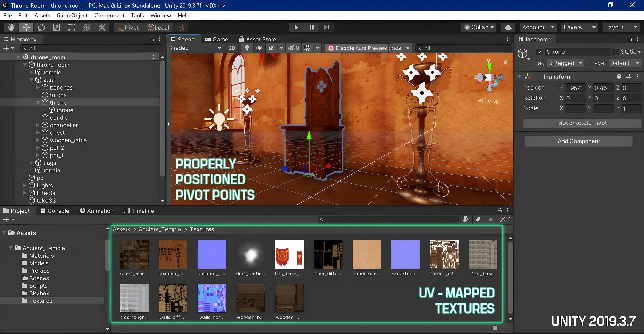Viewport: 644px width, 334px height.
Task: Click the Move/Rotate Pivot button
Action: 582,123
